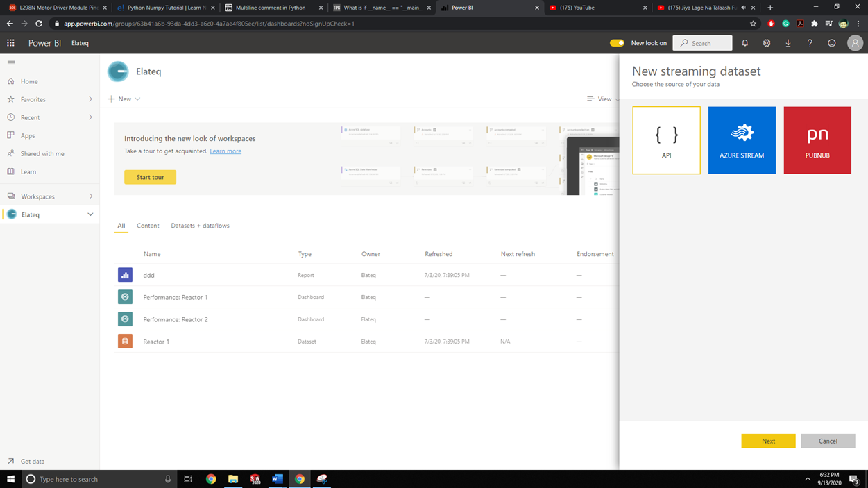Sort by the Type column header
This screenshot has width=868, height=488.
click(x=305, y=254)
